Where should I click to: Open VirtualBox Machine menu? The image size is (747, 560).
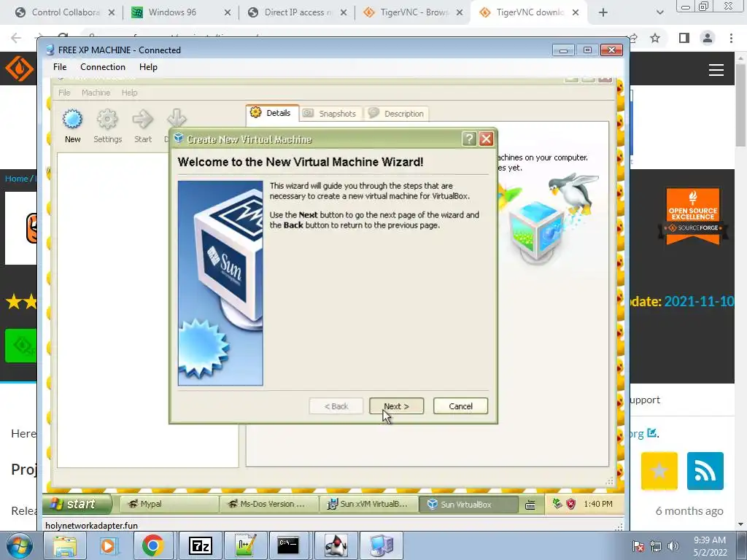click(x=96, y=93)
